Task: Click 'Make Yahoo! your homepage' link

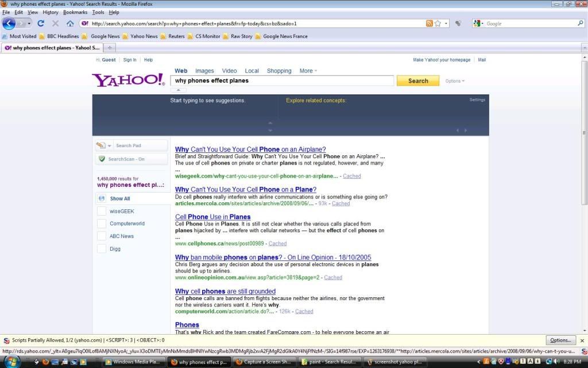Action: (442, 60)
